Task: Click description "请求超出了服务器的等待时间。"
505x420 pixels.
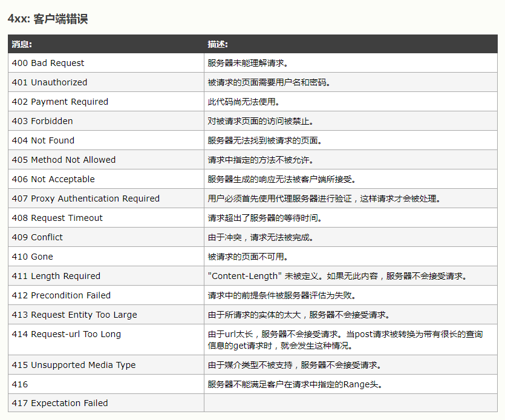Action: [x=265, y=218]
